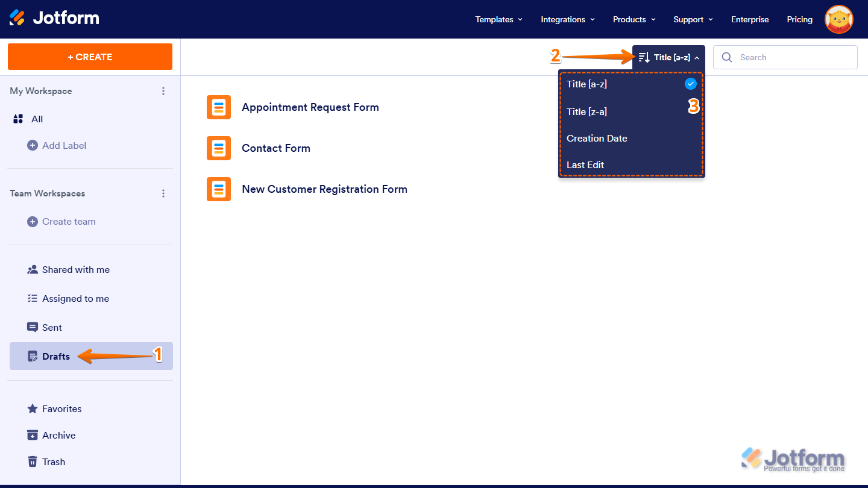Open your profile avatar menu
Image resolution: width=868 pixels, height=488 pixels.
coord(839,19)
